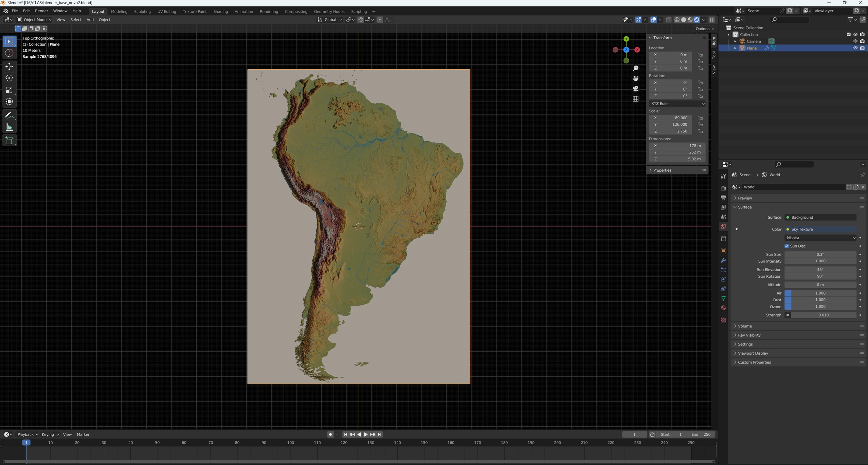The width and height of the screenshot is (868, 465).
Task: Open the Modifiers wrench properties tab
Action: tap(723, 260)
